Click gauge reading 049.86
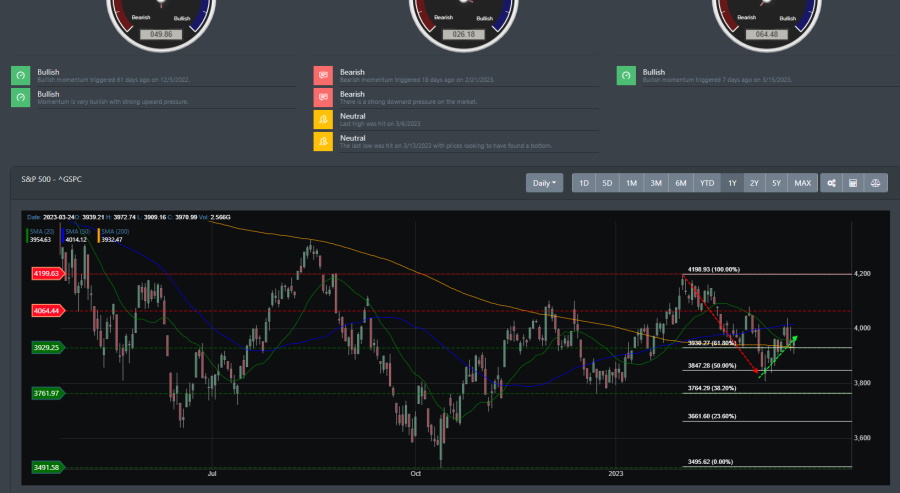 coord(161,34)
